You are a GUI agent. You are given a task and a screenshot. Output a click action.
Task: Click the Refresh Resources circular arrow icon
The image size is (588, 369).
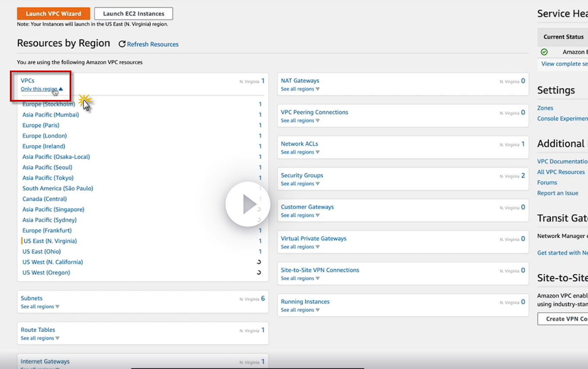pos(122,44)
